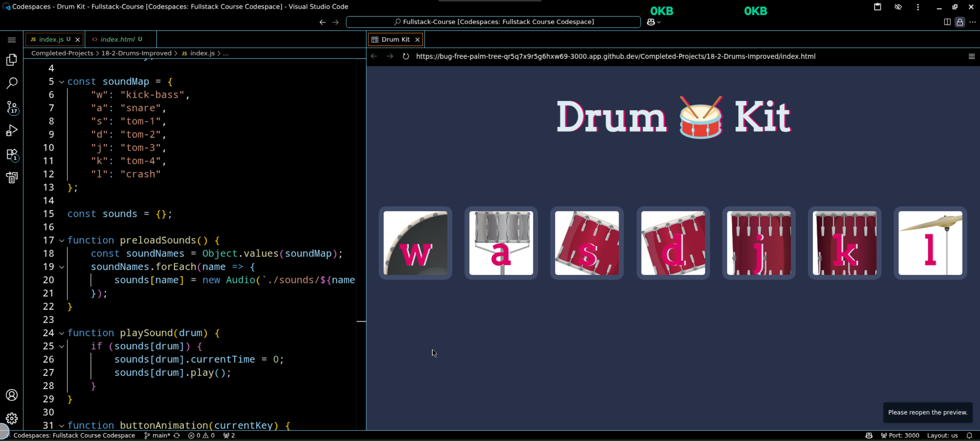Open the Search view in the sidebar
The height and width of the screenshot is (441, 980).
click(x=12, y=82)
